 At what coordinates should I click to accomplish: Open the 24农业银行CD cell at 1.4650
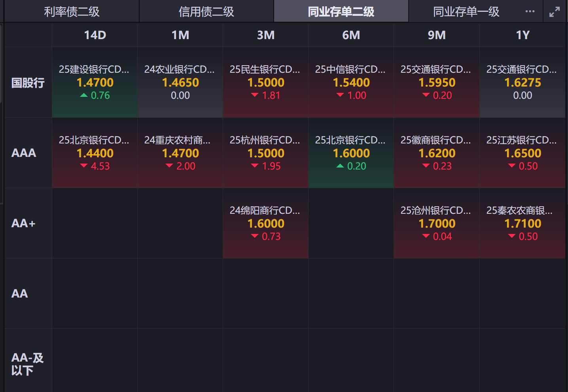[x=180, y=83]
